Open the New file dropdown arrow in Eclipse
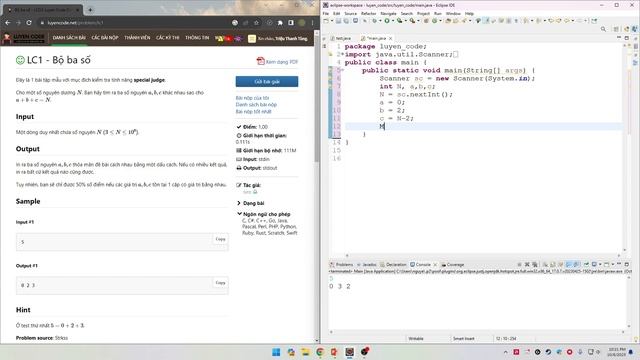The image size is (640, 360). (x=332, y=21)
